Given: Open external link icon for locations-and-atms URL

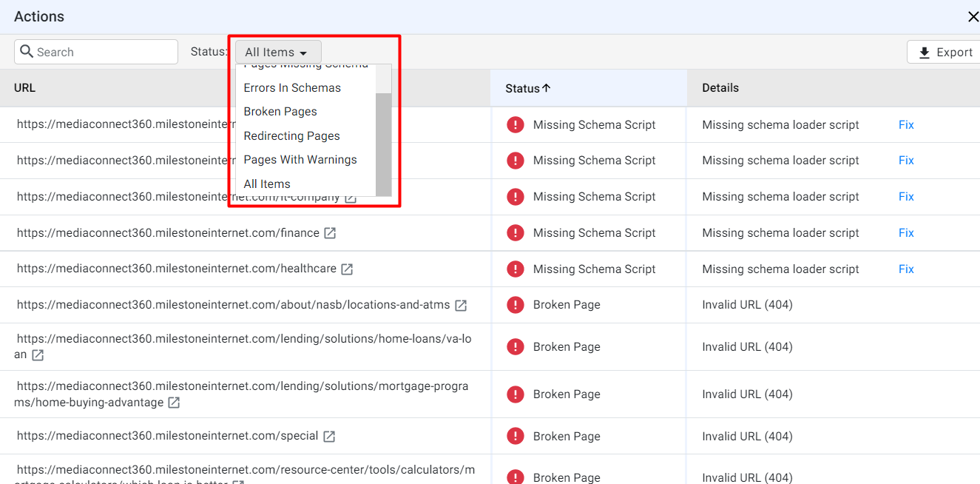Looking at the screenshot, I should coord(461,305).
